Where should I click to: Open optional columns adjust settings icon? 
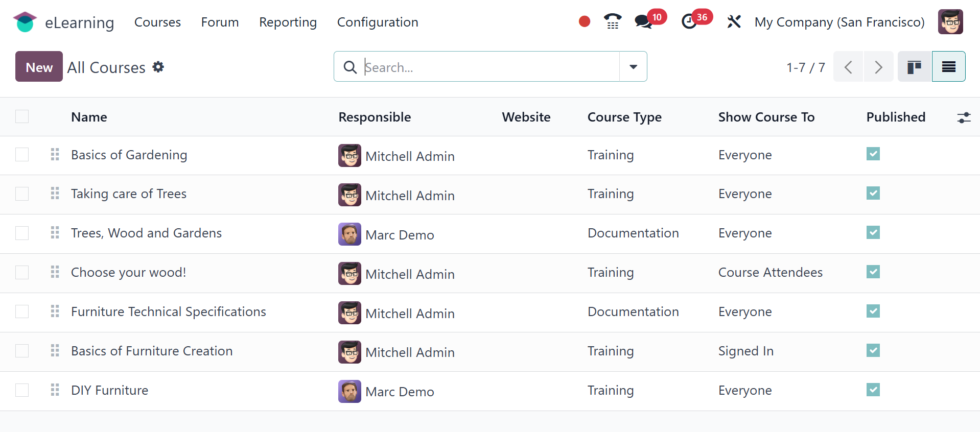point(964,117)
